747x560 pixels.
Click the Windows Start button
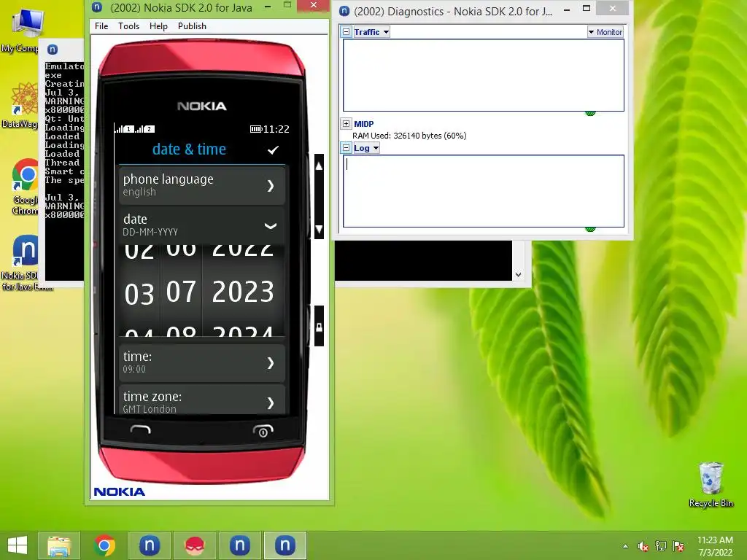pyautogui.click(x=18, y=545)
